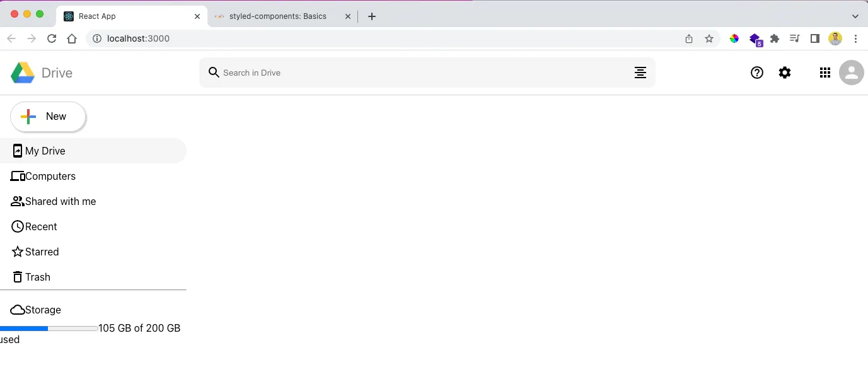Click the site information icon

coord(97,38)
